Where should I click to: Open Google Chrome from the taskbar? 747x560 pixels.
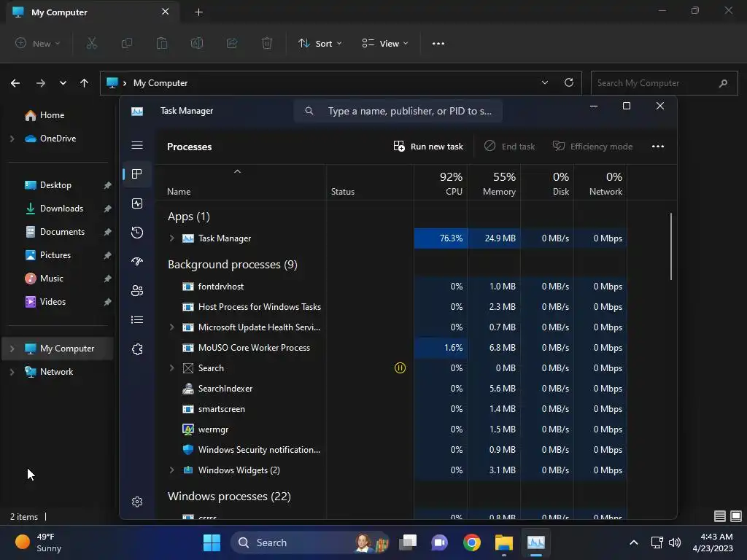(472, 542)
